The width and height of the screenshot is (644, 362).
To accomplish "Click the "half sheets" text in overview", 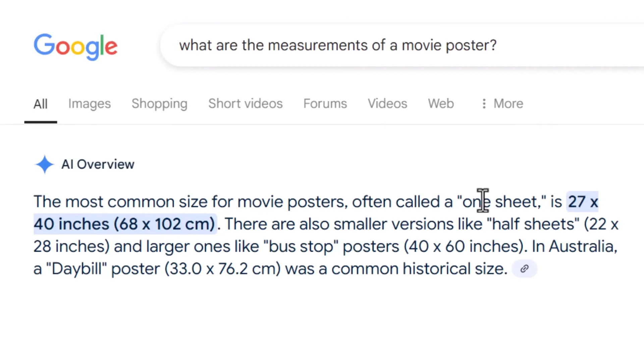I will 533,224.
